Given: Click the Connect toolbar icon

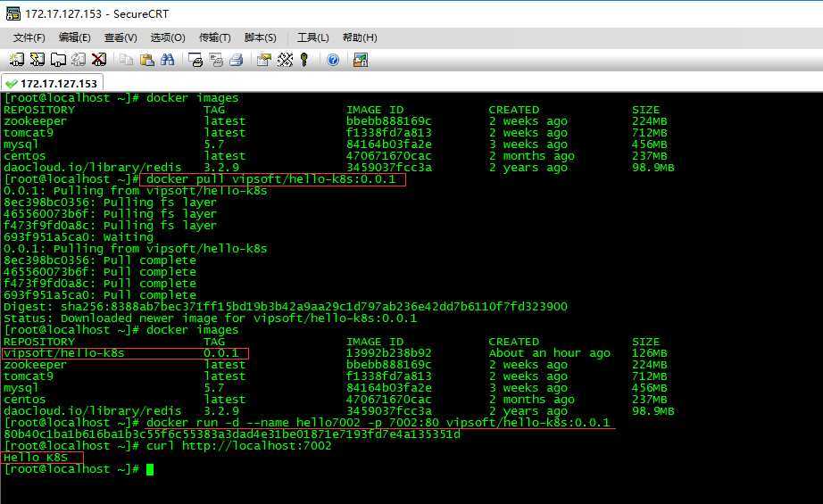Looking at the screenshot, I should (16, 60).
